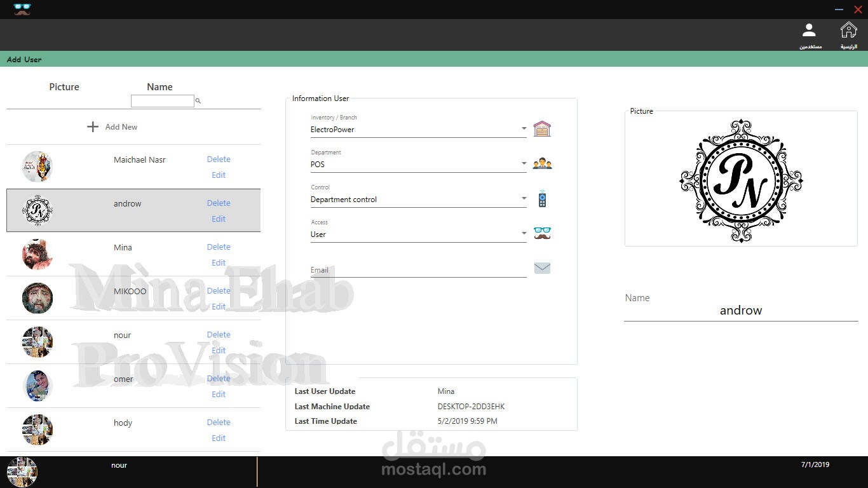The width and height of the screenshot is (868, 488).
Task: Select the nour list row's profile picture
Action: tap(37, 342)
